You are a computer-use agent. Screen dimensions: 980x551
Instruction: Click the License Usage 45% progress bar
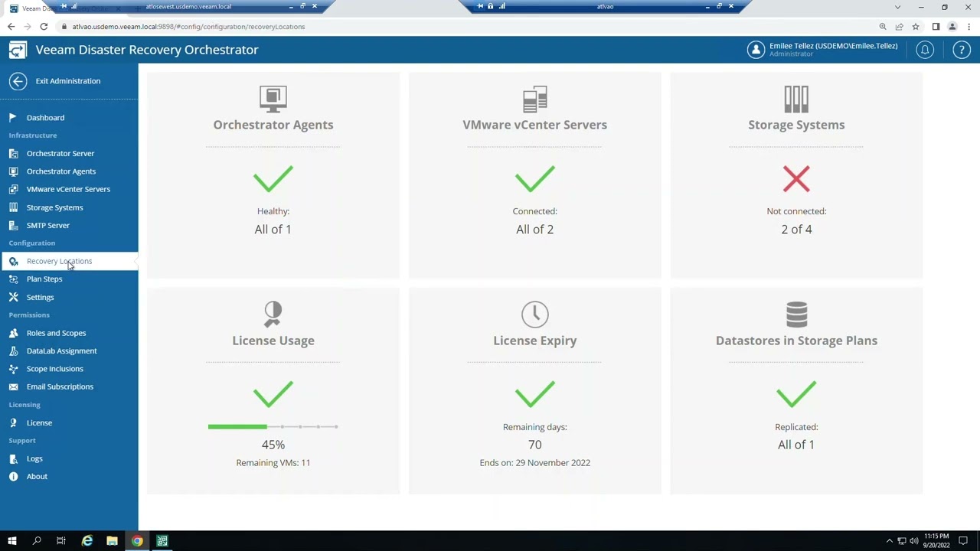tap(273, 426)
